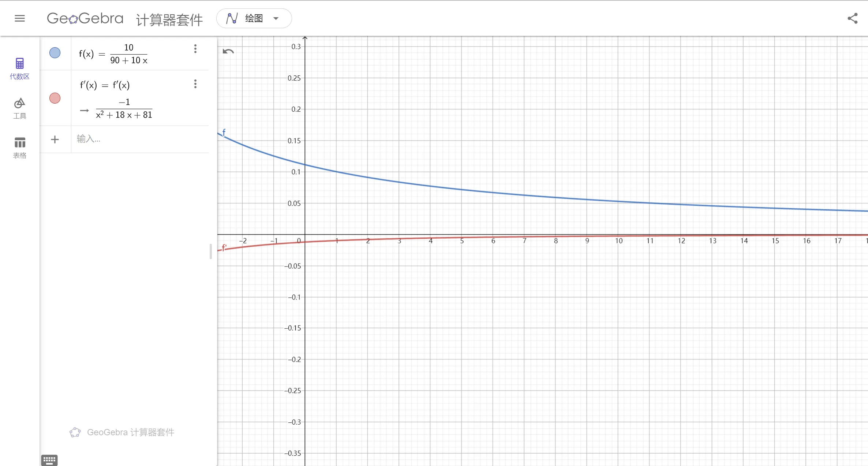Click the blue curve label f
Viewport: 868px width, 466px height.
pos(224,132)
